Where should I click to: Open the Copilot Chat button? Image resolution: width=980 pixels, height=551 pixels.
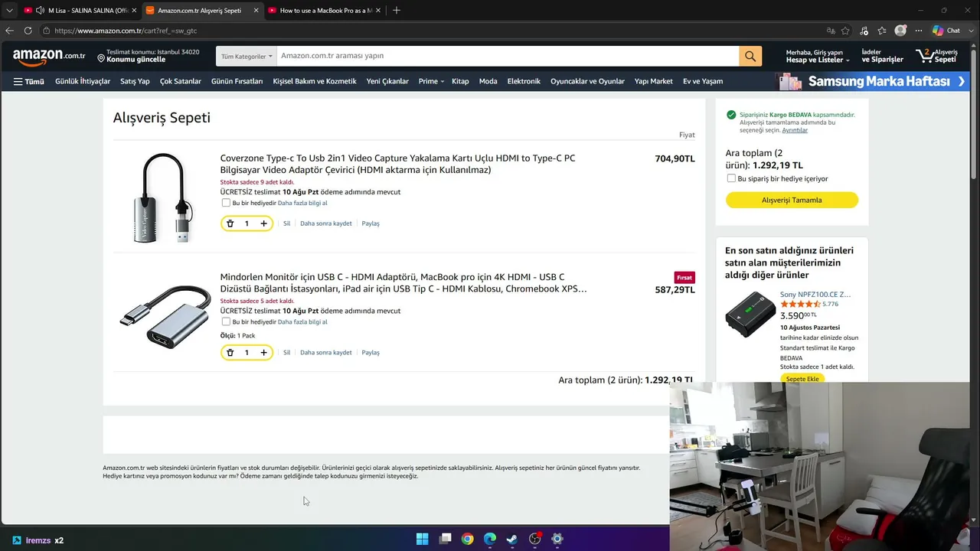click(x=946, y=31)
